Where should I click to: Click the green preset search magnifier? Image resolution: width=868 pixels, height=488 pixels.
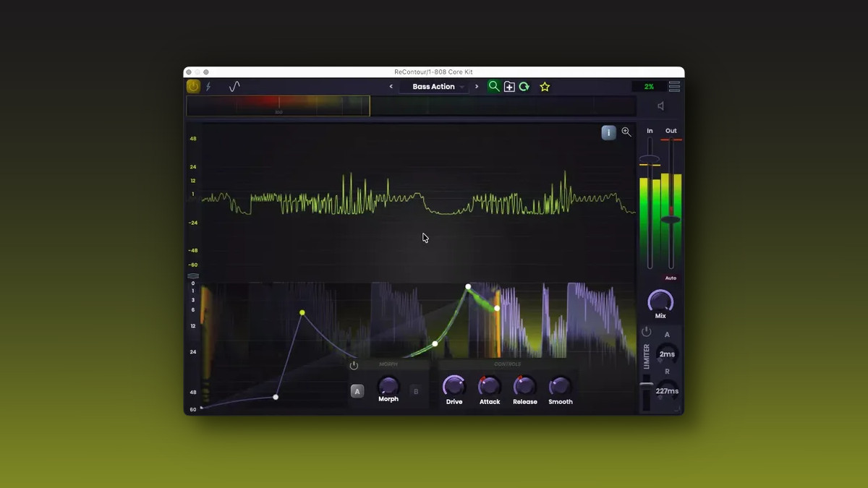pos(494,86)
